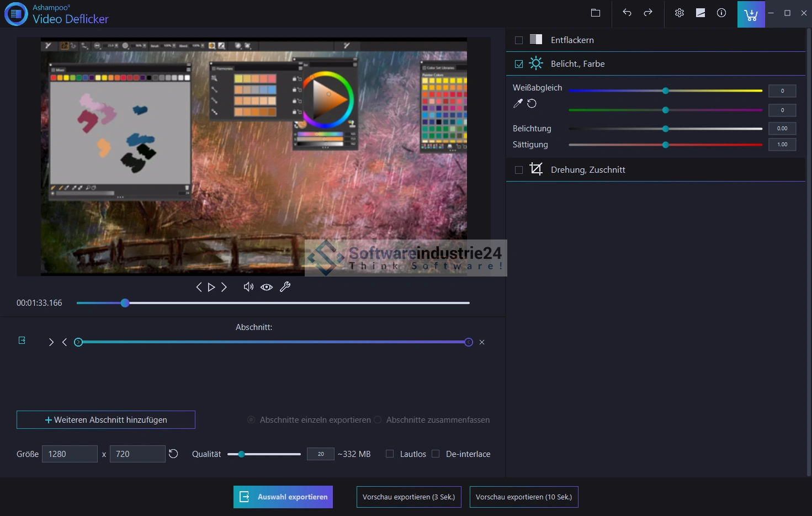Collapse the Belicht., Farbe section header
The image size is (812, 516).
point(577,64)
